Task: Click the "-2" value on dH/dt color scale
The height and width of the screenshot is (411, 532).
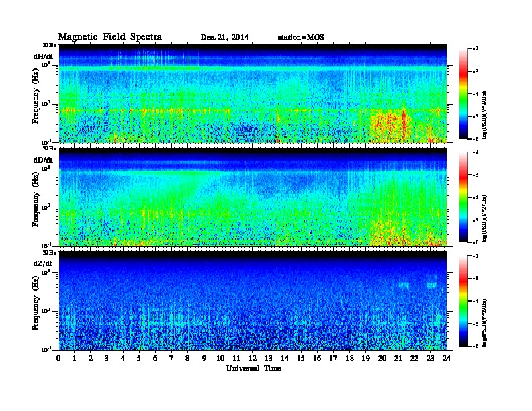Action: point(476,49)
